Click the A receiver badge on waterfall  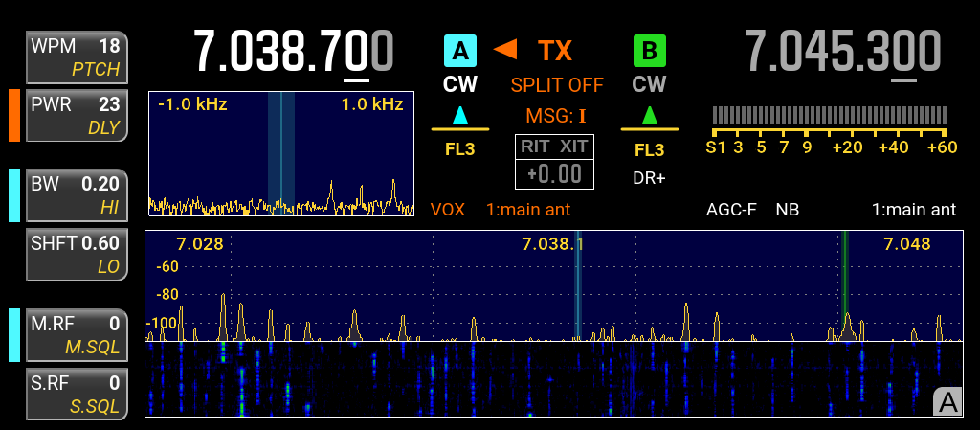pos(947,403)
